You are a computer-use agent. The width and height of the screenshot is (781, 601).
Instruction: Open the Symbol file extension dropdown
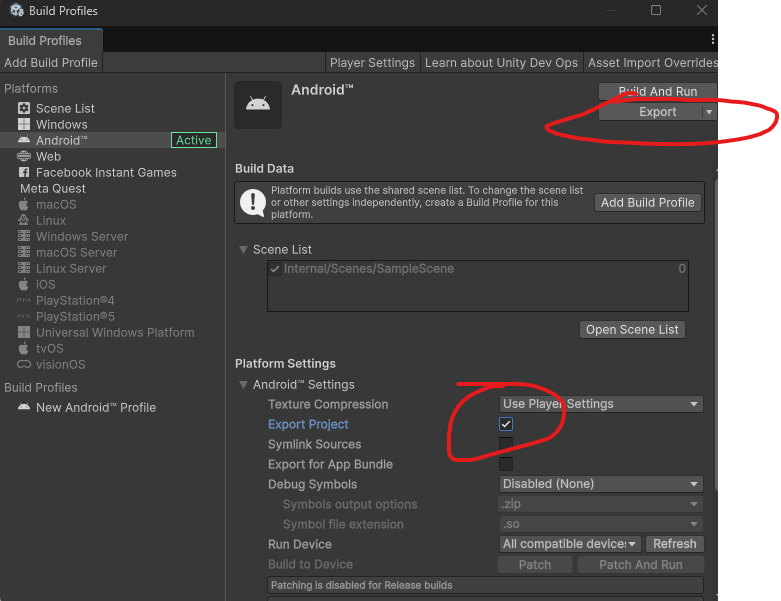pyautogui.click(x=601, y=524)
